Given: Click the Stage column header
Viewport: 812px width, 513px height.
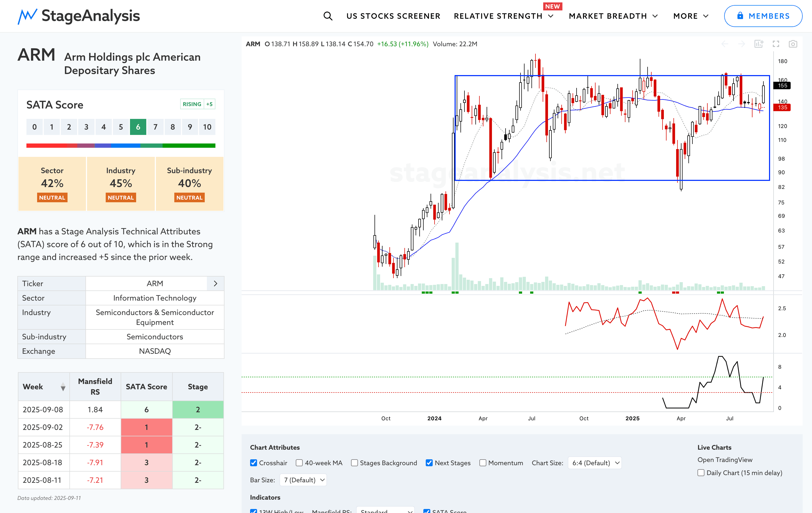Looking at the screenshot, I should click(198, 386).
